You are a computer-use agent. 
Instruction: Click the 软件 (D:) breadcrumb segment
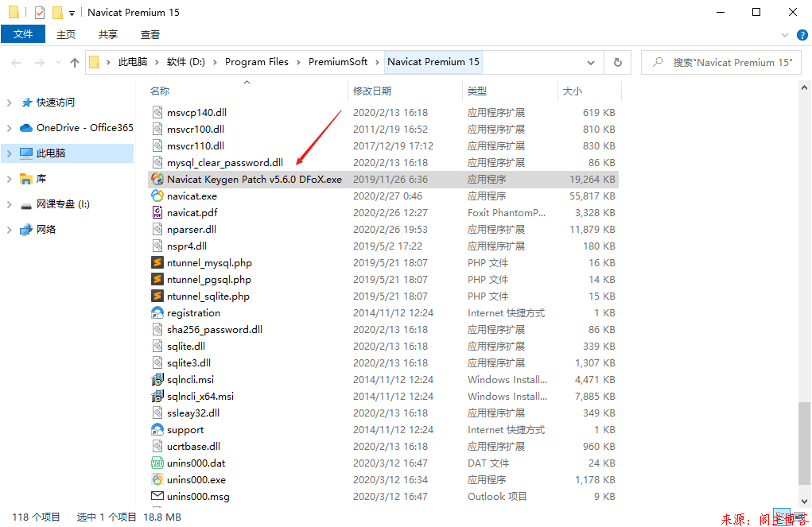[x=186, y=62]
